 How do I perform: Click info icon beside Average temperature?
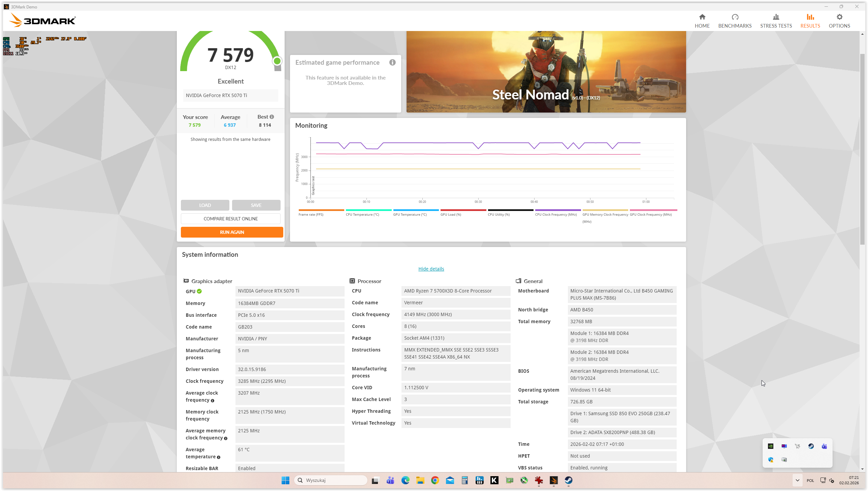218,457
